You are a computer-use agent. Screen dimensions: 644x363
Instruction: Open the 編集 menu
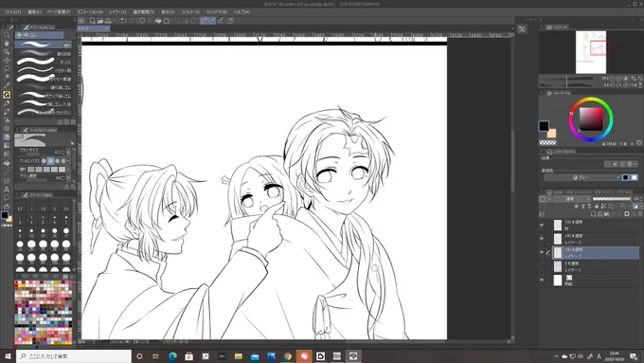tap(34, 12)
